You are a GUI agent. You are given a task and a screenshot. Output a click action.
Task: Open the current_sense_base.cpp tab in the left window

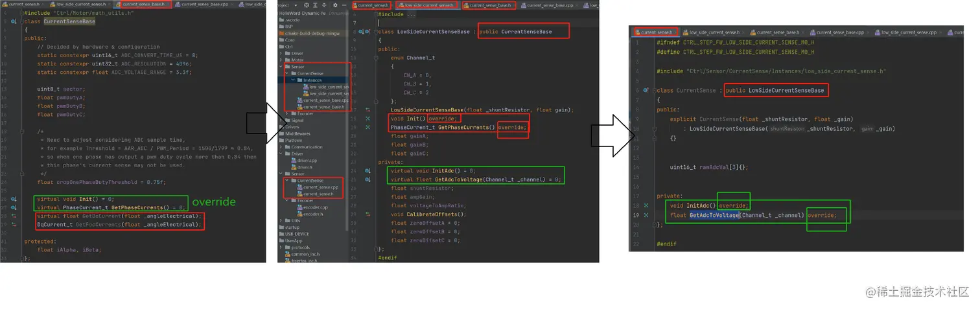coord(204,5)
